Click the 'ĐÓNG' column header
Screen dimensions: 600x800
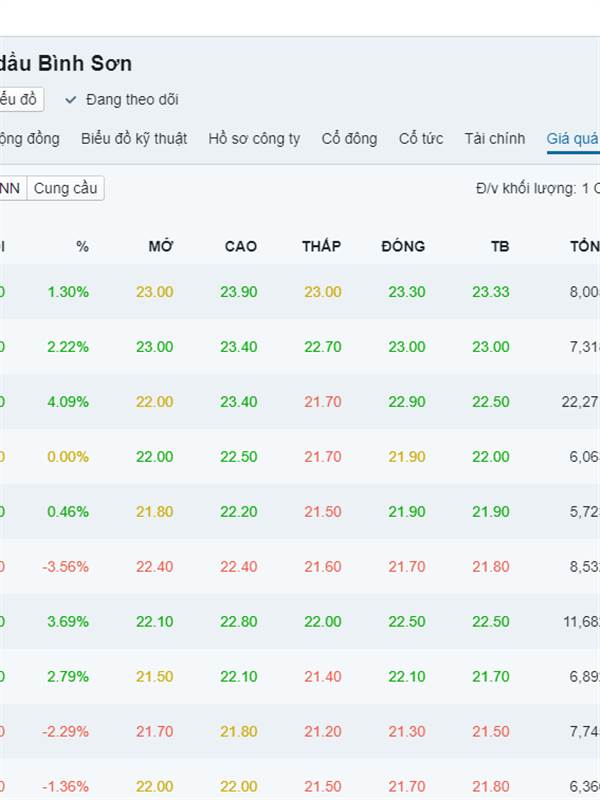coord(403,246)
